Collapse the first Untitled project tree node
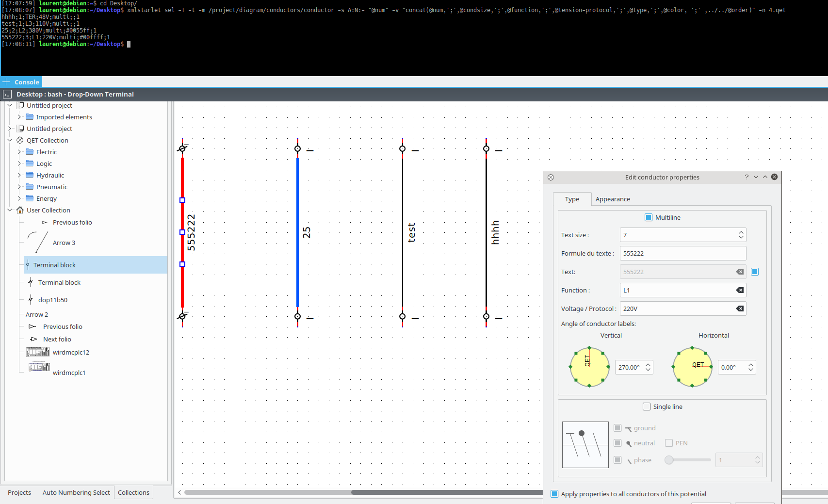This screenshot has height=504, width=828. click(x=10, y=105)
